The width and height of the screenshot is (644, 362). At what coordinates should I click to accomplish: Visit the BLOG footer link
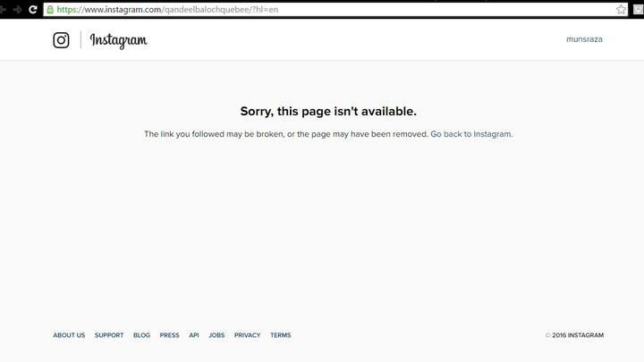coord(141,335)
